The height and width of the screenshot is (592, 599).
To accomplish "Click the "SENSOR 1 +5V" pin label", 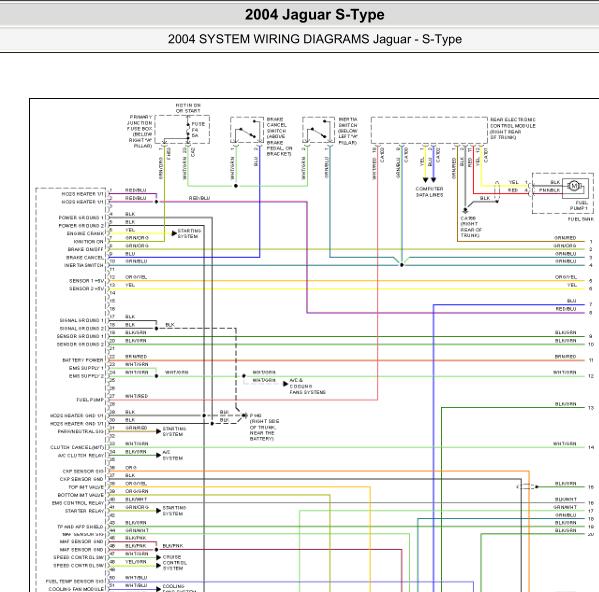I will tap(86, 281).
